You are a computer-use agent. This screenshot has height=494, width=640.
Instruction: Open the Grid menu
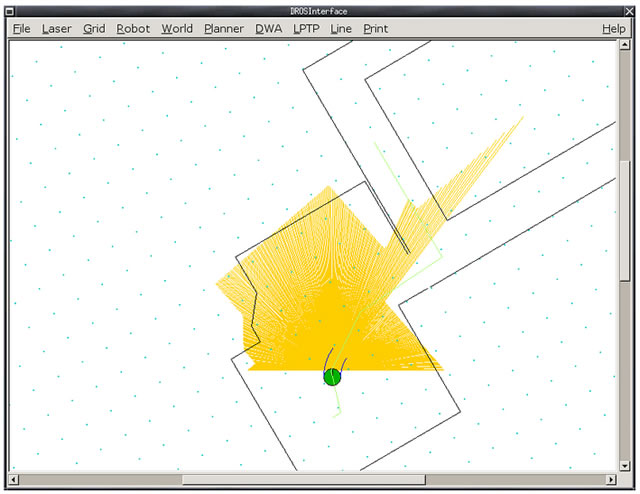[x=94, y=29]
